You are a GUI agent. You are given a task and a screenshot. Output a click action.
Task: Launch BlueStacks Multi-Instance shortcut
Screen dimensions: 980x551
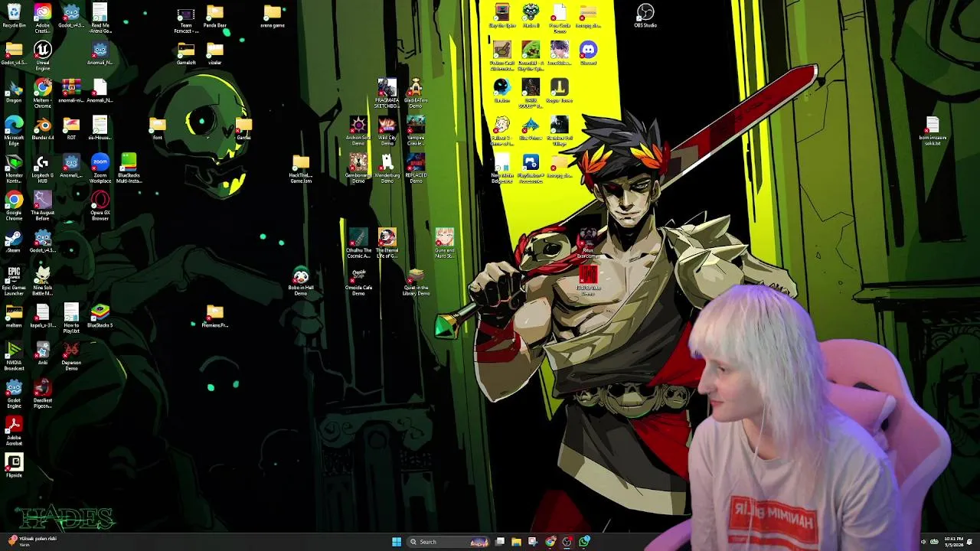(x=129, y=168)
